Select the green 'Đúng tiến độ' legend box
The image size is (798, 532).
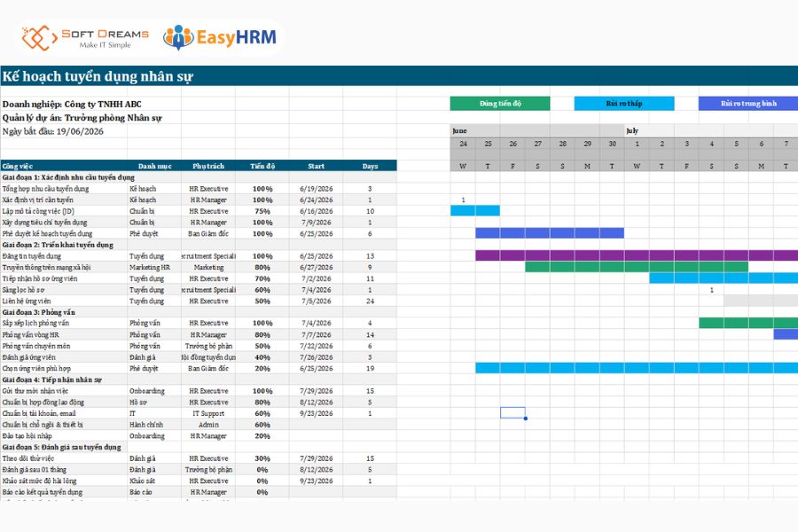coord(500,104)
